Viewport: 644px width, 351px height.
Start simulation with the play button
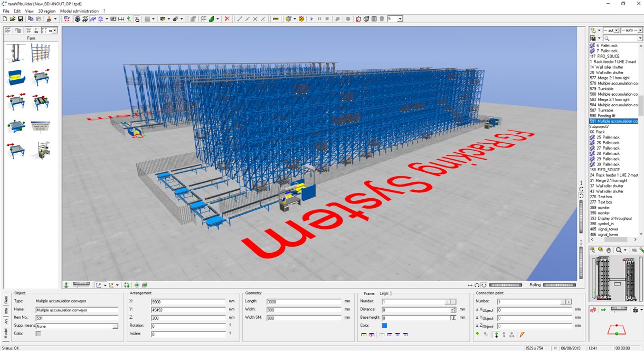tap(311, 19)
